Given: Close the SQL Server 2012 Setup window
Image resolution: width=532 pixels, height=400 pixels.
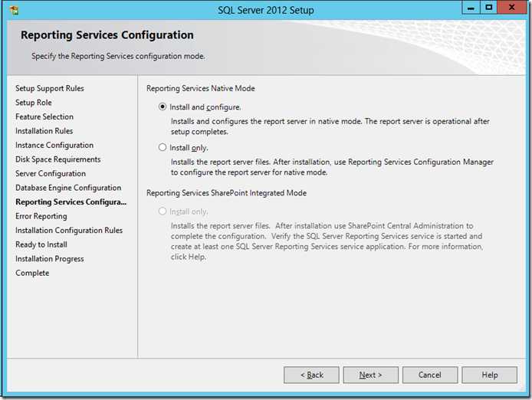Looking at the screenshot, I should [511, 8].
